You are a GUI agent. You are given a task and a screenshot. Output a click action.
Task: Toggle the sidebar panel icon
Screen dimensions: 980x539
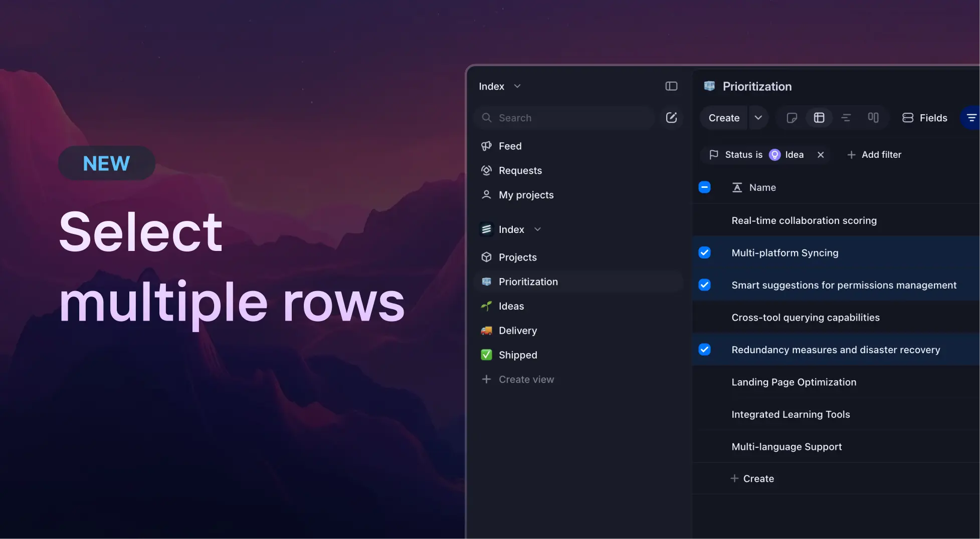point(671,86)
